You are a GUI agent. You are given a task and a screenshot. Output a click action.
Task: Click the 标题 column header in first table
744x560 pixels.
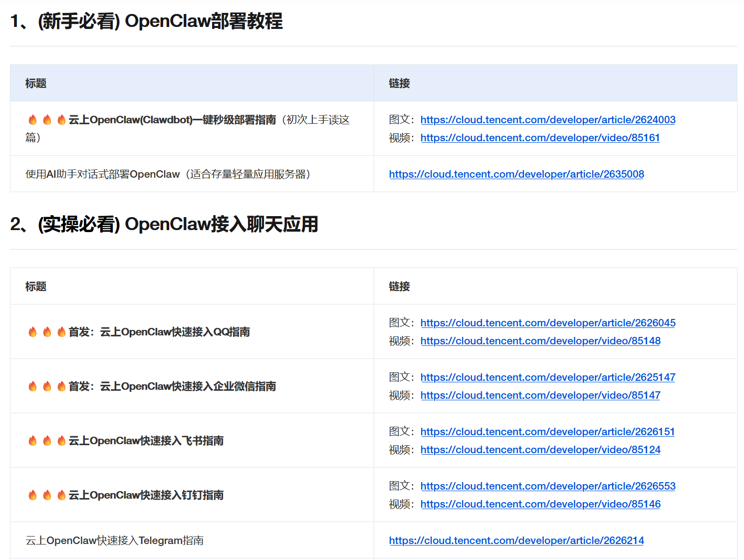click(x=35, y=83)
